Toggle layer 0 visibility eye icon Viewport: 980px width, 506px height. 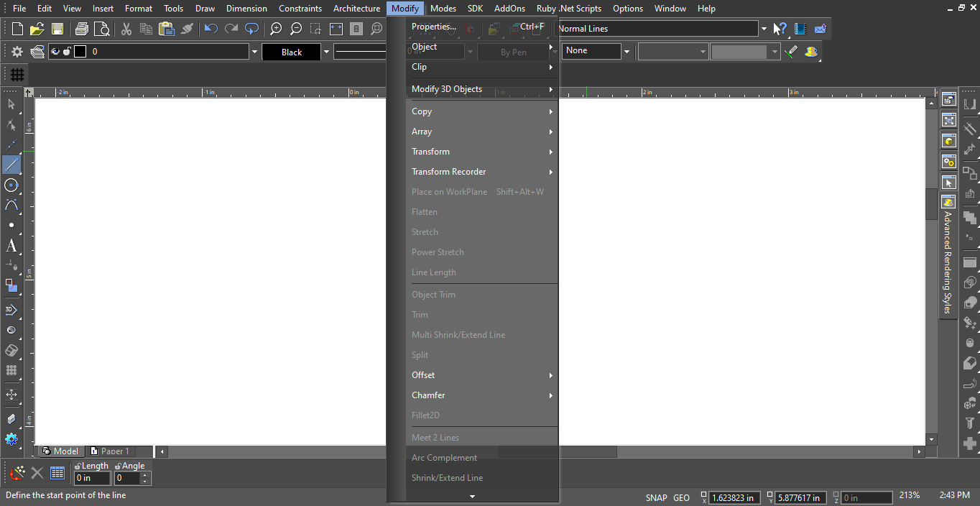pos(55,52)
